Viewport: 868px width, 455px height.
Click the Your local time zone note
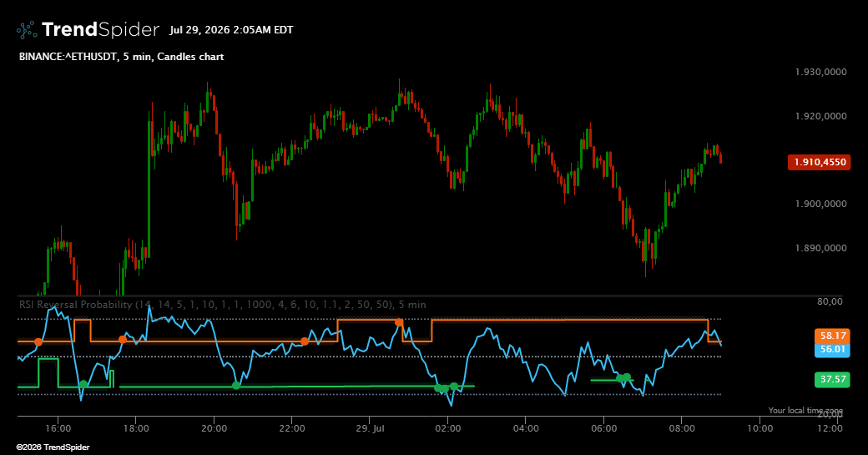805,410
